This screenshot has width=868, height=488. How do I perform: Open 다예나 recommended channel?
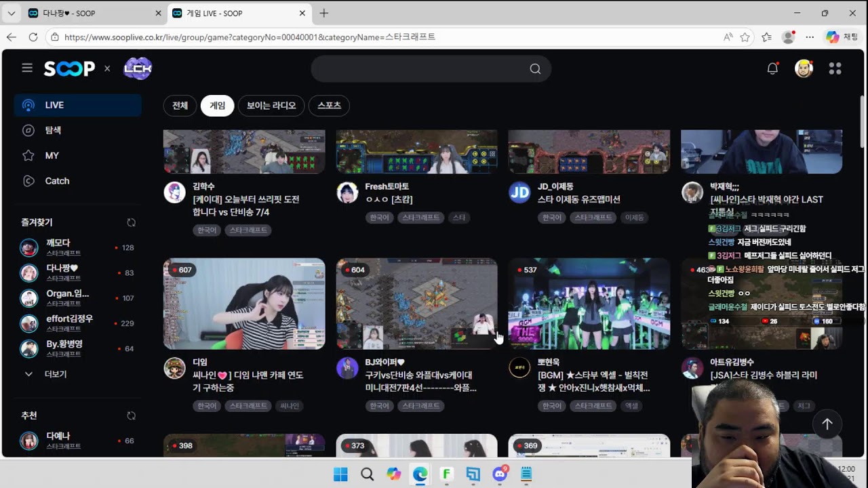coord(77,441)
